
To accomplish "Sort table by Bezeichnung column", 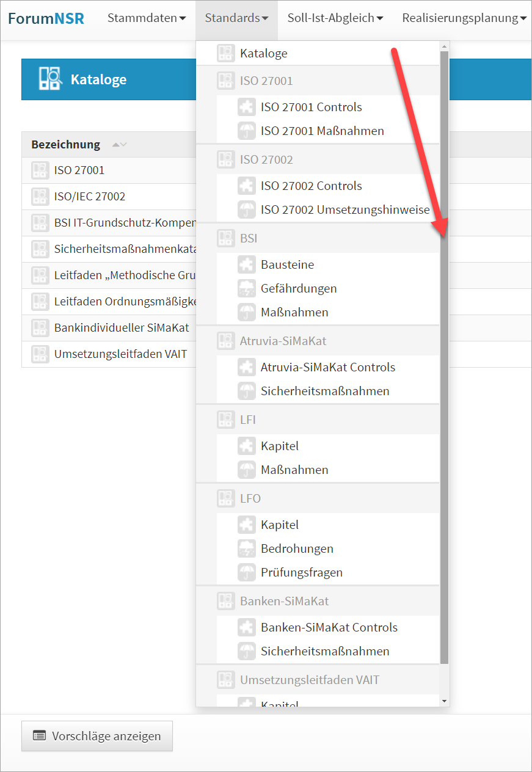I will pyautogui.click(x=66, y=145).
